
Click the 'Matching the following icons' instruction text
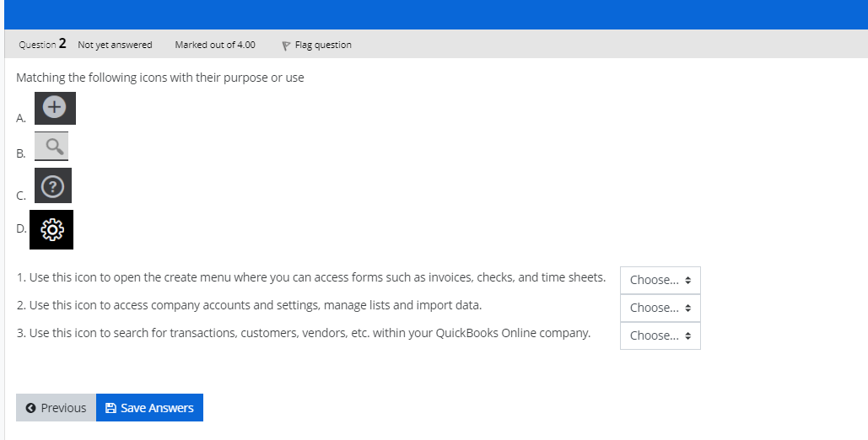click(160, 78)
